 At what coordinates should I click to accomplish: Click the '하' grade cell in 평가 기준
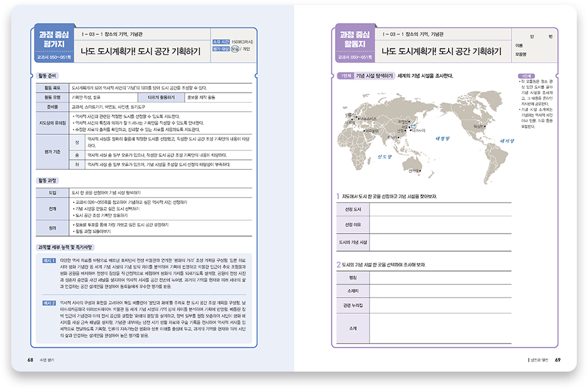coord(77,165)
